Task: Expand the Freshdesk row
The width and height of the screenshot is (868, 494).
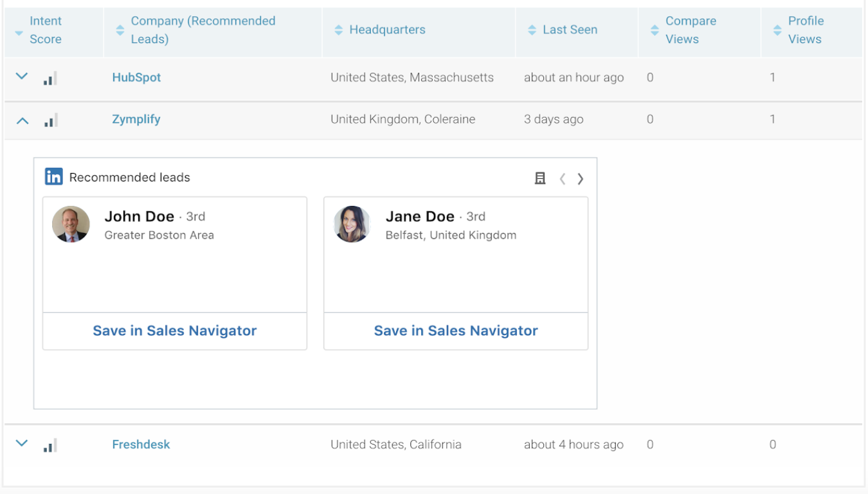Action: (x=22, y=443)
